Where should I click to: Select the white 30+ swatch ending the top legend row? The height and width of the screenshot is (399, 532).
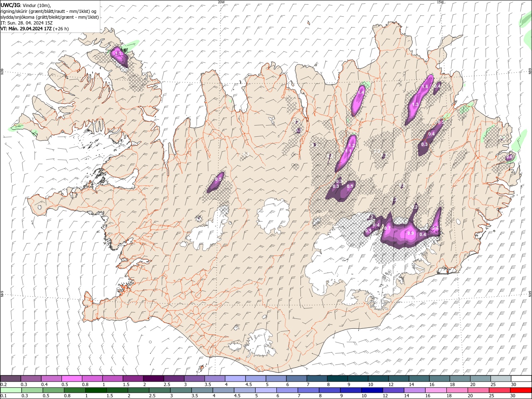[522, 379]
